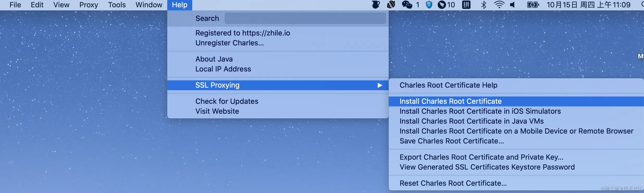
Task: Click Registered to https://zhile.io entry
Action: (278, 33)
